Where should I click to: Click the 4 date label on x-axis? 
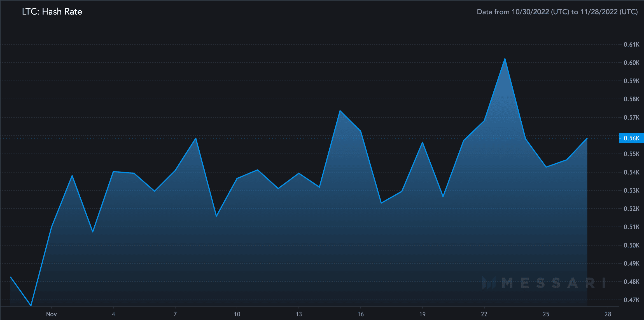pos(113,314)
